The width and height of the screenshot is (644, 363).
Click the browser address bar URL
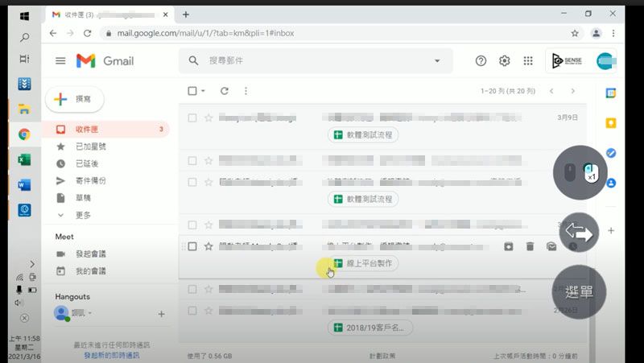[205, 33]
